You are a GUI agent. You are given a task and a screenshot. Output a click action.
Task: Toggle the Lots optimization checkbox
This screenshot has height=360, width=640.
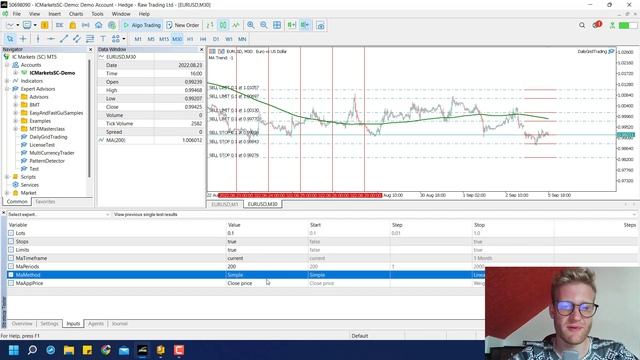(11, 233)
